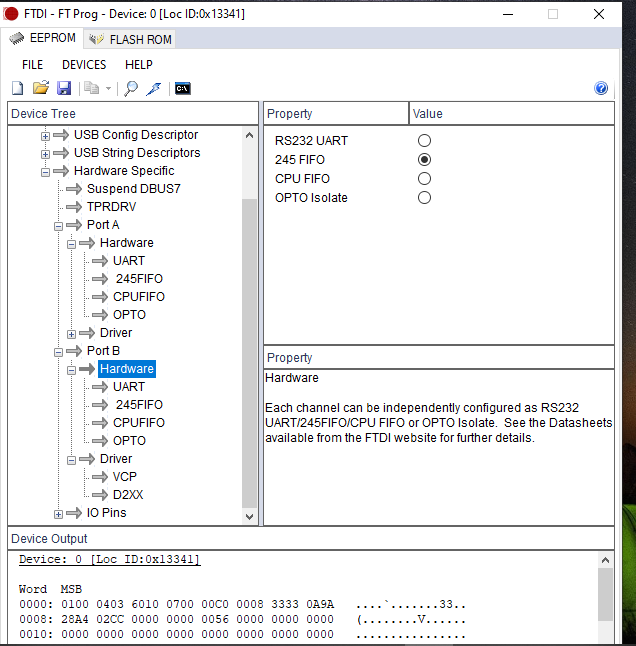Open the command line console icon
636x646 pixels.
182,88
